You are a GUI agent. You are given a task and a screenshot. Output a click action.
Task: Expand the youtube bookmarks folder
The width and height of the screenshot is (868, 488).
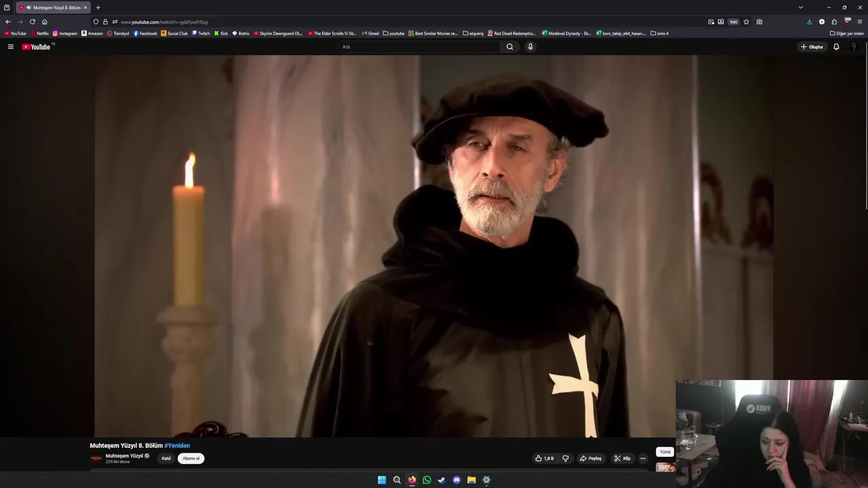394,33
